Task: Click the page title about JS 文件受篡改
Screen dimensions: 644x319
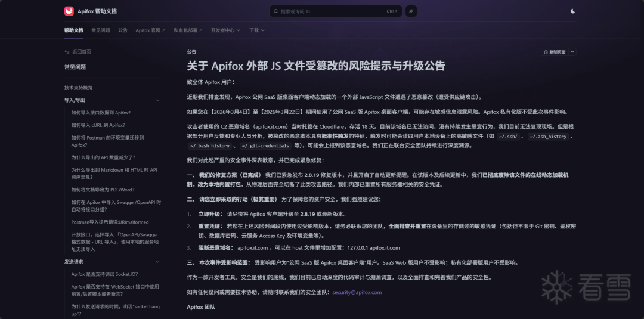Action: coord(316,66)
